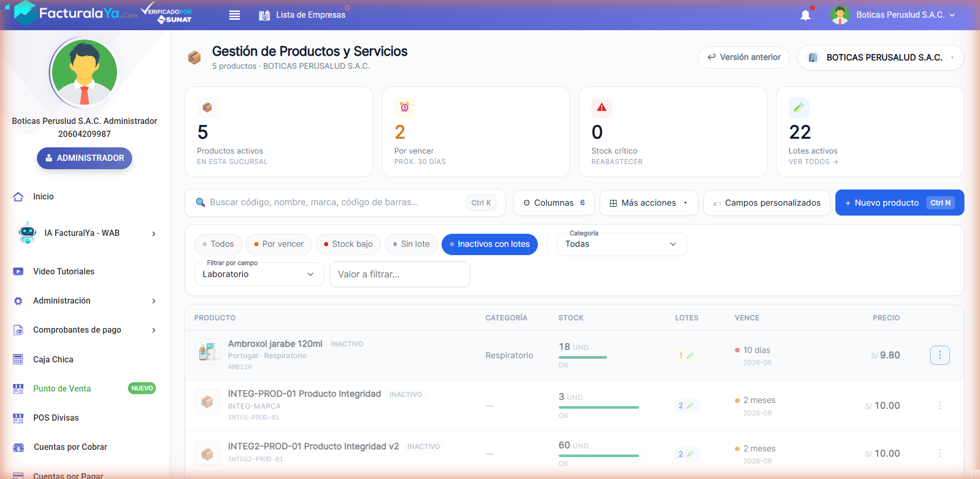Click the IA FacturalYa robot icon
Image resolution: width=980 pixels, height=479 pixels.
point(27,233)
